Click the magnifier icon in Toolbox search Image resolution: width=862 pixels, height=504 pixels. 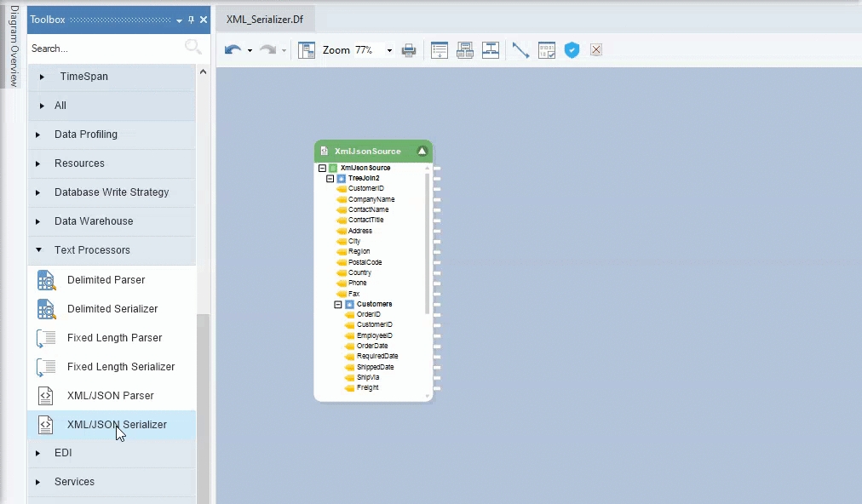pyautogui.click(x=193, y=48)
